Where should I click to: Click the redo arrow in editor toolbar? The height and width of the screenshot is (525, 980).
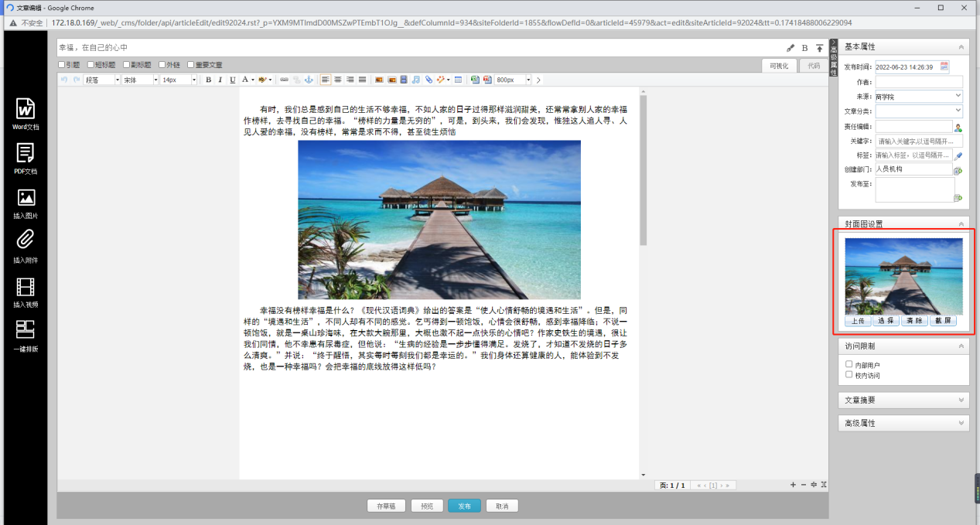coord(76,80)
